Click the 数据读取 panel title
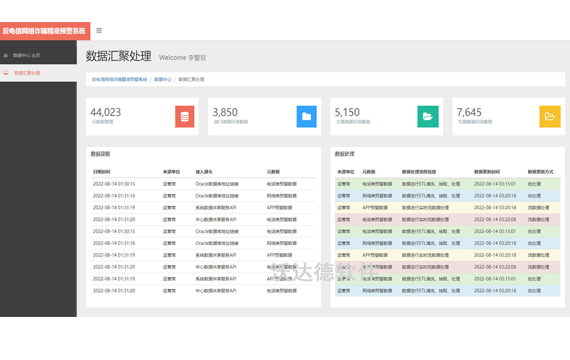 [x=100, y=154]
